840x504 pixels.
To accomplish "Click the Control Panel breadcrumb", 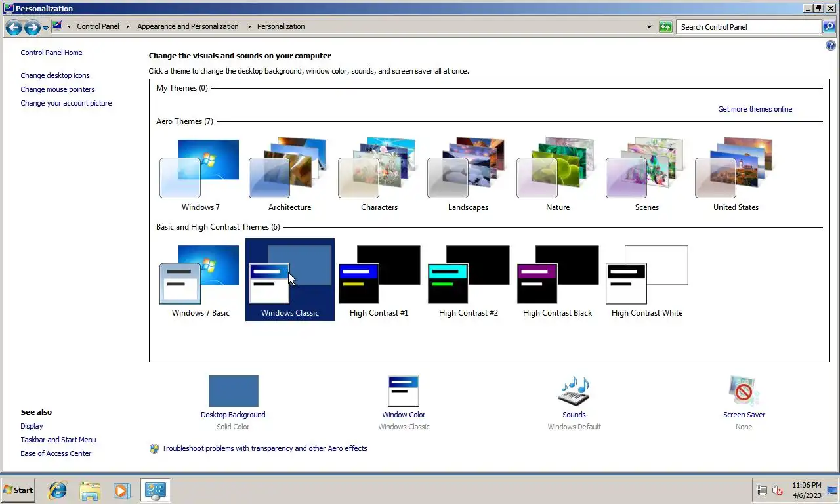I will [x=98, y=26].
